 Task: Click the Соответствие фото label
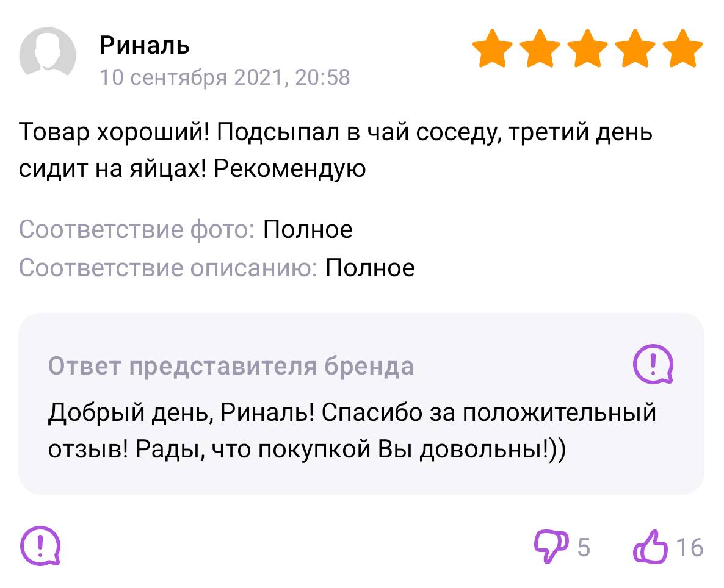(137, 230)
